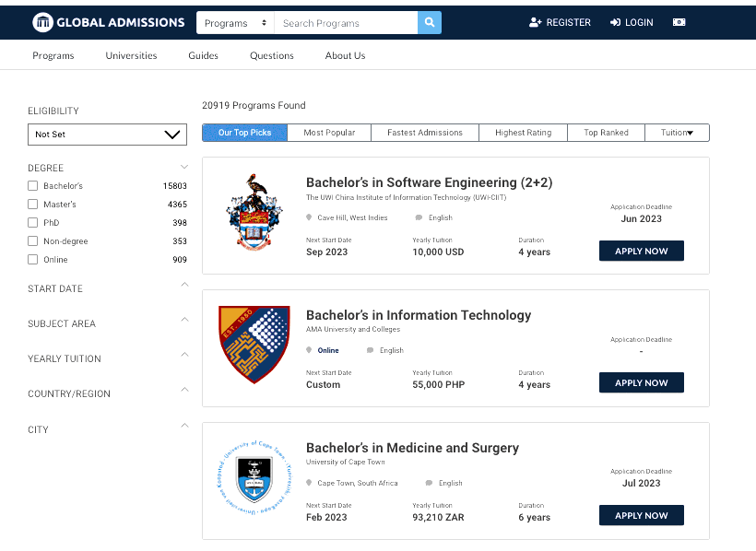Image resolution: width=756 pixels, height=551 pixels.
Task: Expand the Country/Region filter chevron
Action: tap(184, 390)
